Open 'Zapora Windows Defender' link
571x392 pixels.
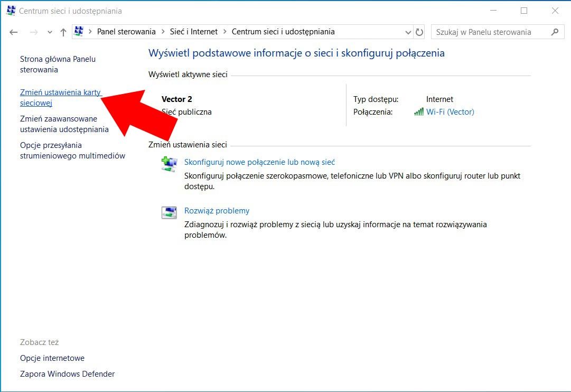[x=68, y=374]
